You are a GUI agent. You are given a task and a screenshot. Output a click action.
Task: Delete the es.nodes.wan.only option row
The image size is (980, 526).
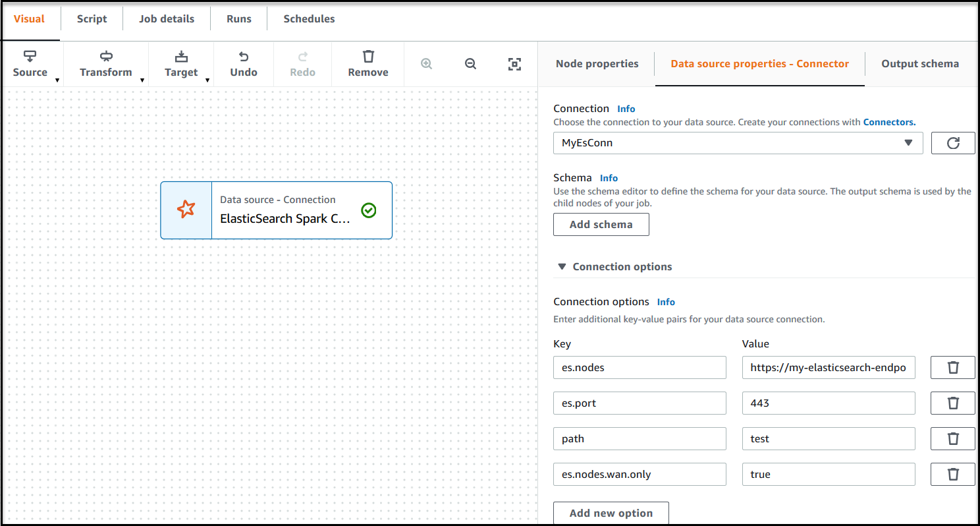point(952,475)
